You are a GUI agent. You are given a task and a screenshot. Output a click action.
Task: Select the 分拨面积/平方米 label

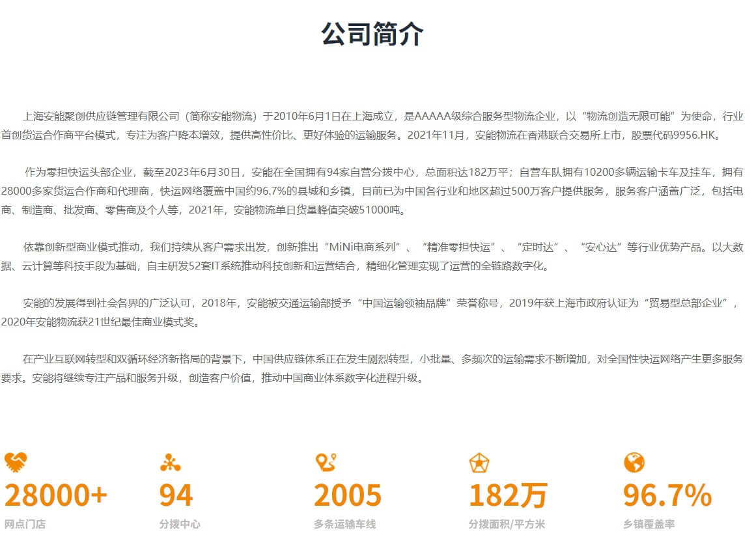pyautogui.click(x=507, y=524)
